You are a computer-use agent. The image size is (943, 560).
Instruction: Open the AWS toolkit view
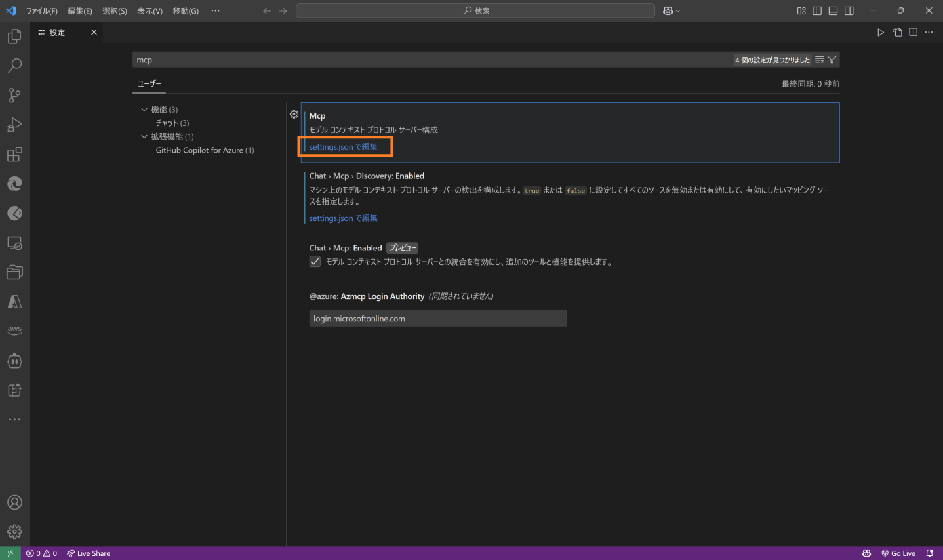point(14,330)
